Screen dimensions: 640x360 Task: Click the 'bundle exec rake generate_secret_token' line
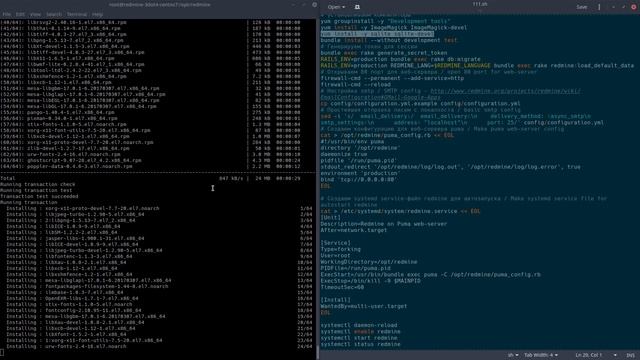click(x=384, y=53)
